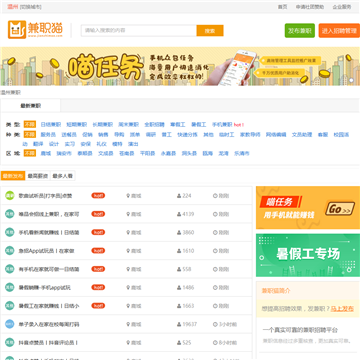Select the 日结兼职 type filter
The height and width of the screenshot is (360, 360).
click(x=51, y=125)
